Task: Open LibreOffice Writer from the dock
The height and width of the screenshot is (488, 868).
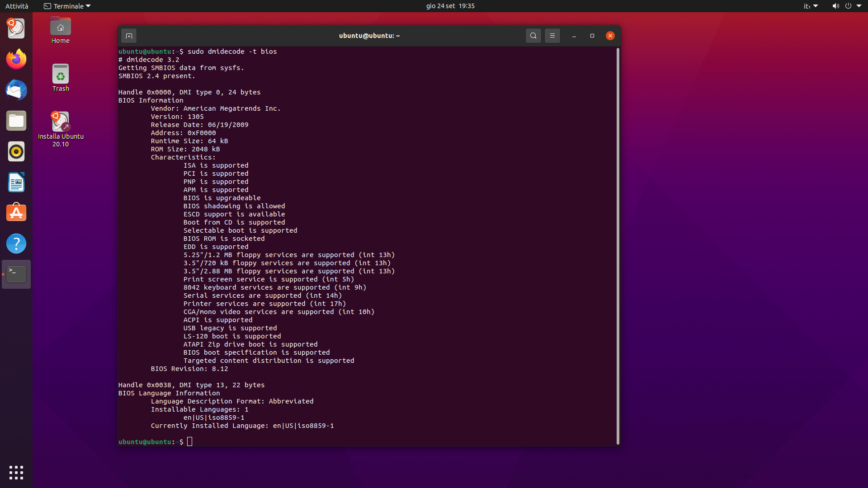Action: [x=16, y=182]
